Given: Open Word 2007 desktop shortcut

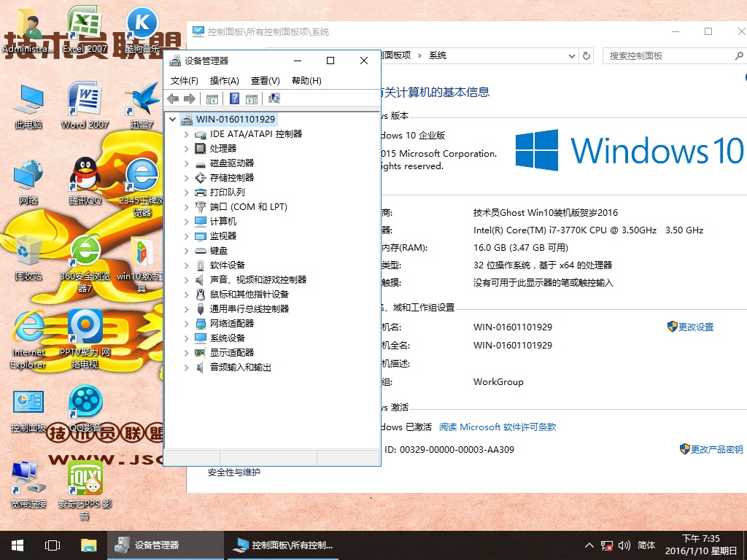Looking at the screenshot, I should [85, 105].
